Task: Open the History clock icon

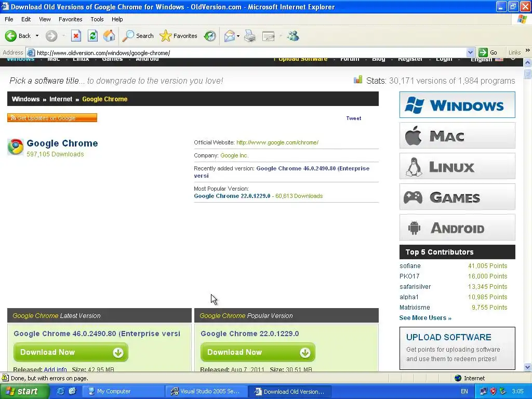Action: 210,36
